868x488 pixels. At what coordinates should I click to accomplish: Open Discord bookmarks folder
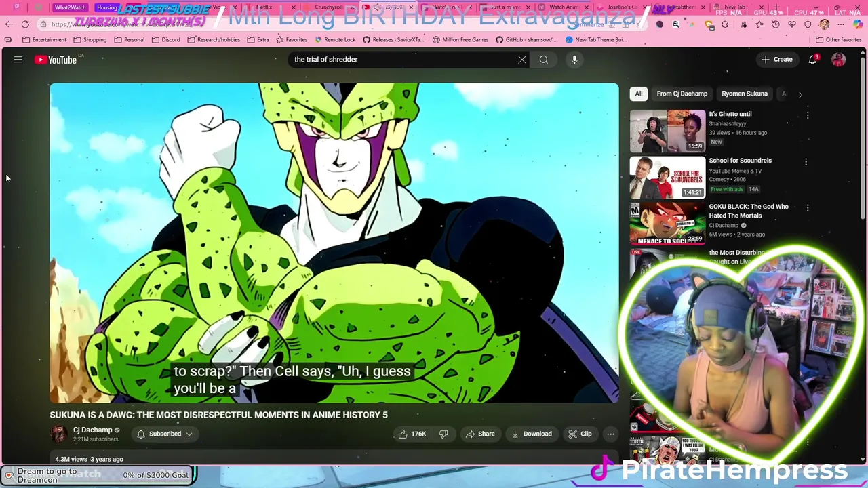165,39
